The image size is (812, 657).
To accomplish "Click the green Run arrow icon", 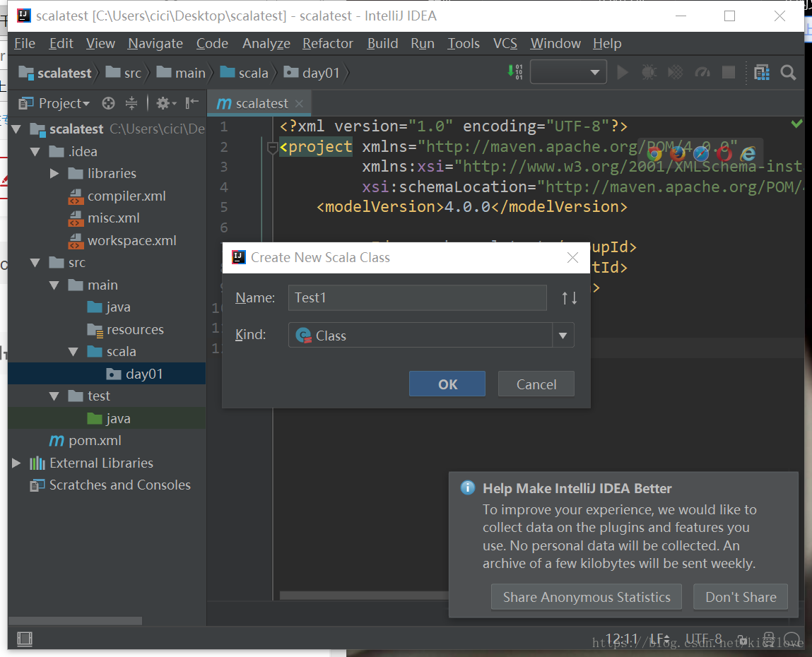I will pyautogui.click(x=623, y=73).
